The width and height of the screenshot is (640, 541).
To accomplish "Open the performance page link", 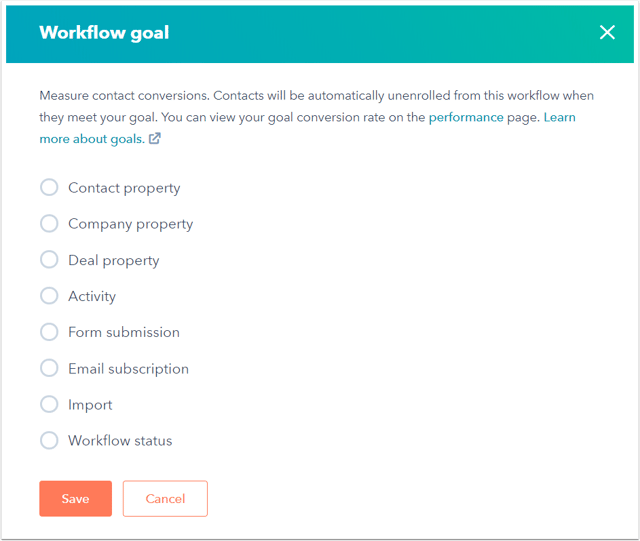I will tap(466, 118).
